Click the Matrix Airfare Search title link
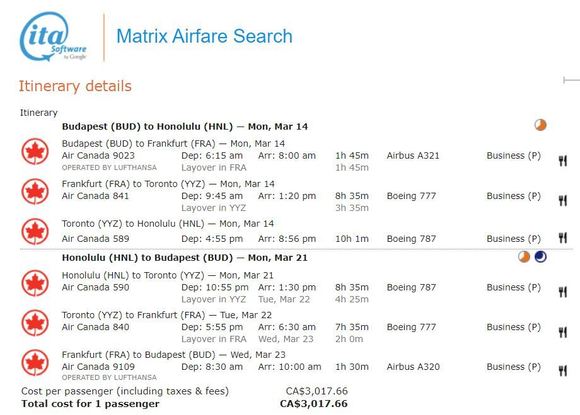The height and width of the screenshot is (415, 580). pos(204,36)
